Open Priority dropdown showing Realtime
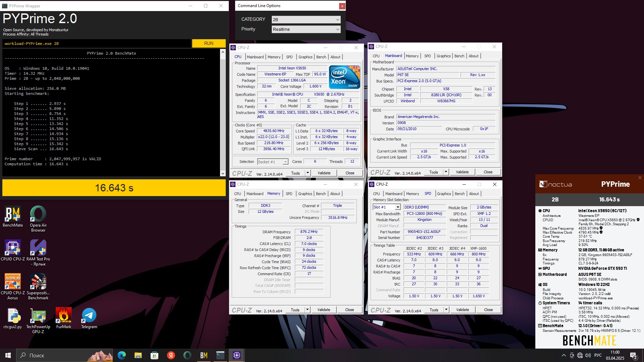Image resolution: width=644 pixels, height=362 pixels. pyautogui.click(x=306, y=29)
